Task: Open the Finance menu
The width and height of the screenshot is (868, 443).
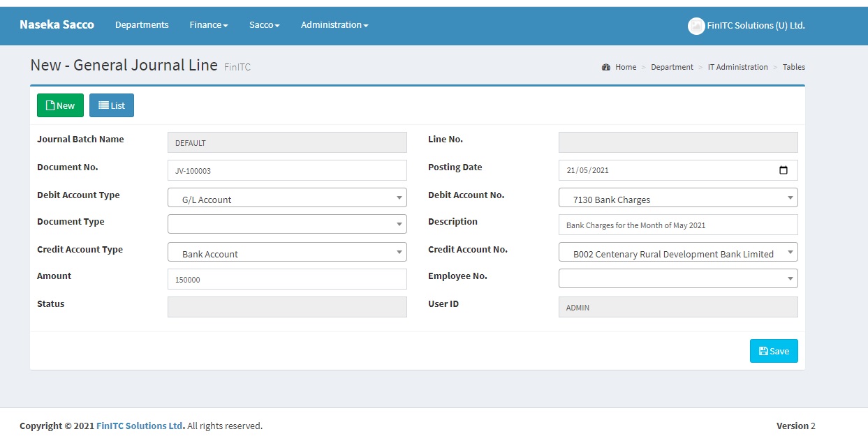Action: [x=209, y=25]
